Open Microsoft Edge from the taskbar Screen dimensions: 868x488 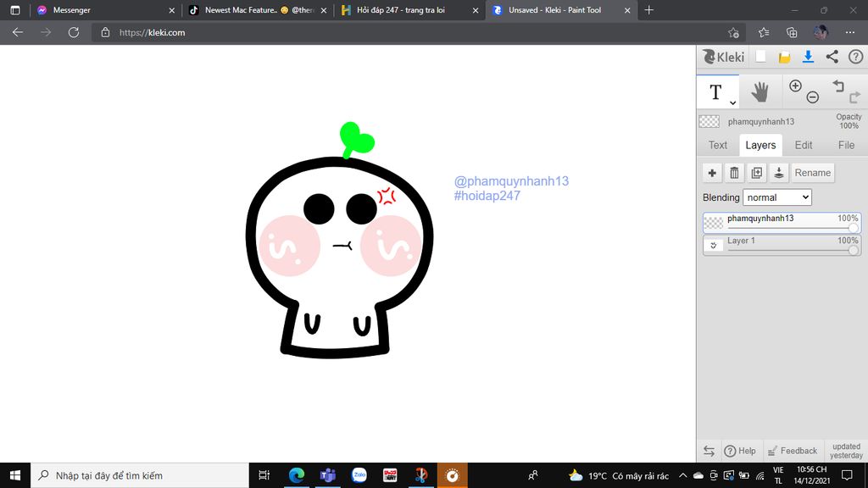297,475
